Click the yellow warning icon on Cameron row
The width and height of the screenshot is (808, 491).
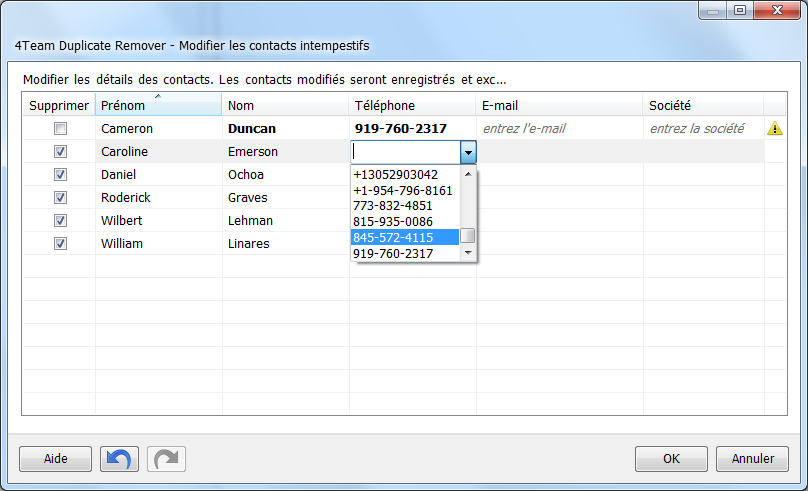[x=774, y=129]
